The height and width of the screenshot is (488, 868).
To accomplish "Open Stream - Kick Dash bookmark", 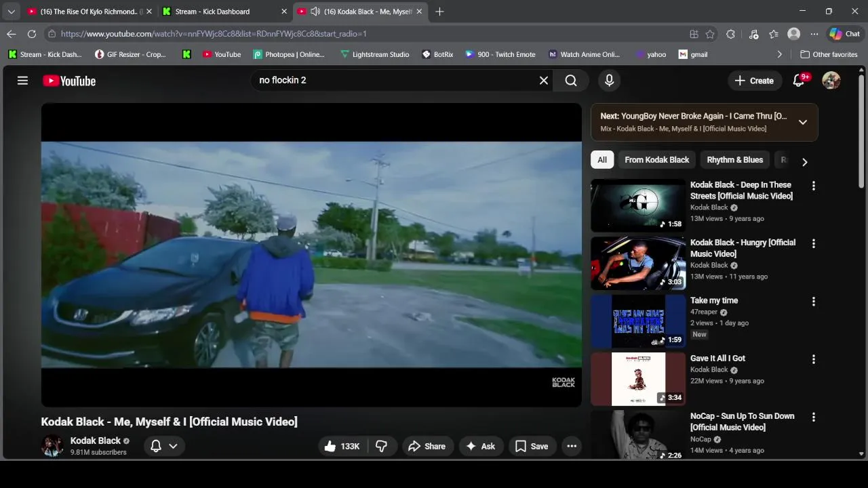I will click(x=45, y=54).
